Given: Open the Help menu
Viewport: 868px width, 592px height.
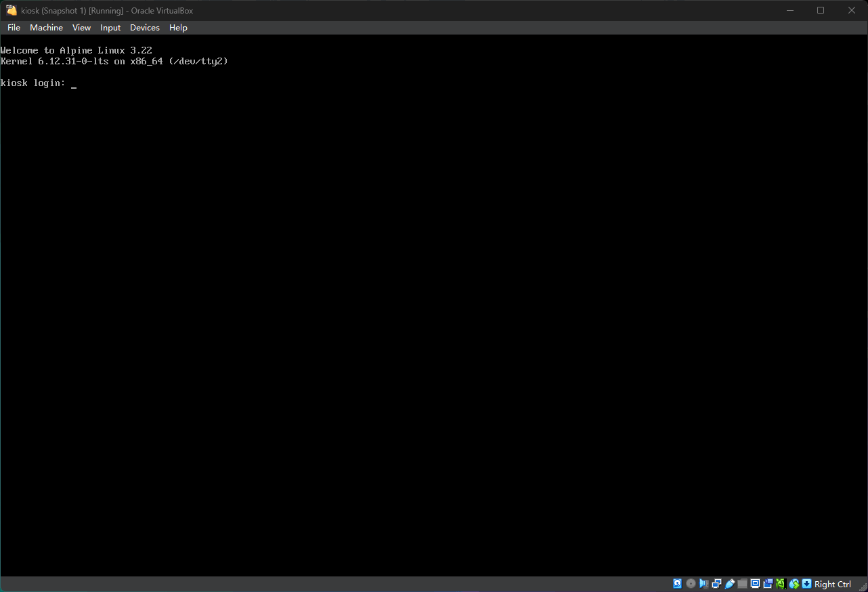Looking at the screenshot, I should click(x=178, y=28).
